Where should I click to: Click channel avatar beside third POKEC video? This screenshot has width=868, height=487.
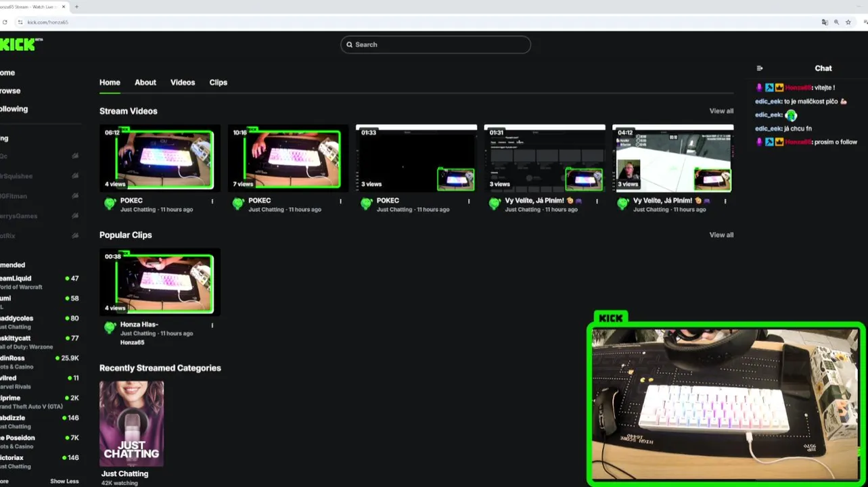tap(367, 204)
